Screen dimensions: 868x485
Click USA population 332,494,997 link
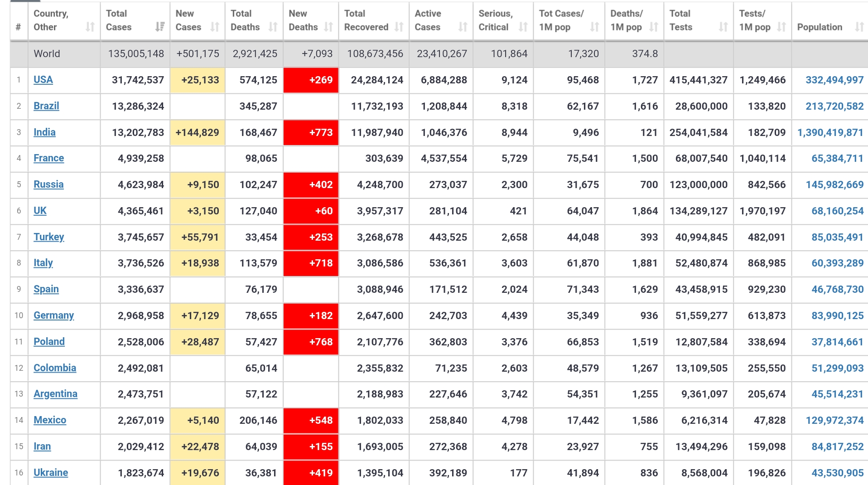(x=834, y=80)
